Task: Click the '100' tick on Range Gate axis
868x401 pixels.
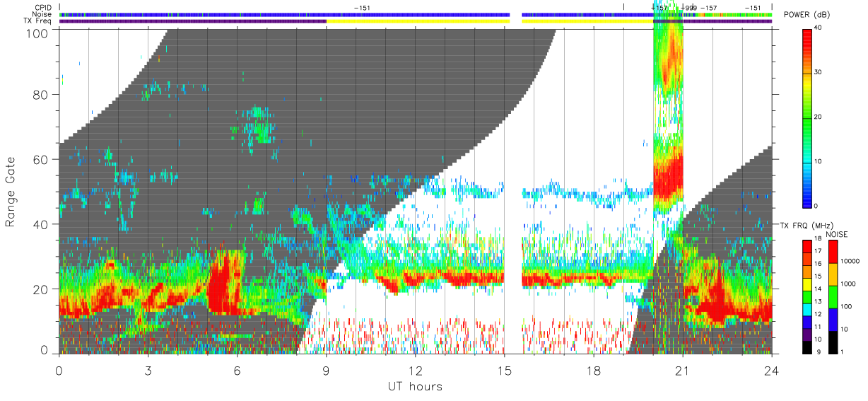Action: 37,33
